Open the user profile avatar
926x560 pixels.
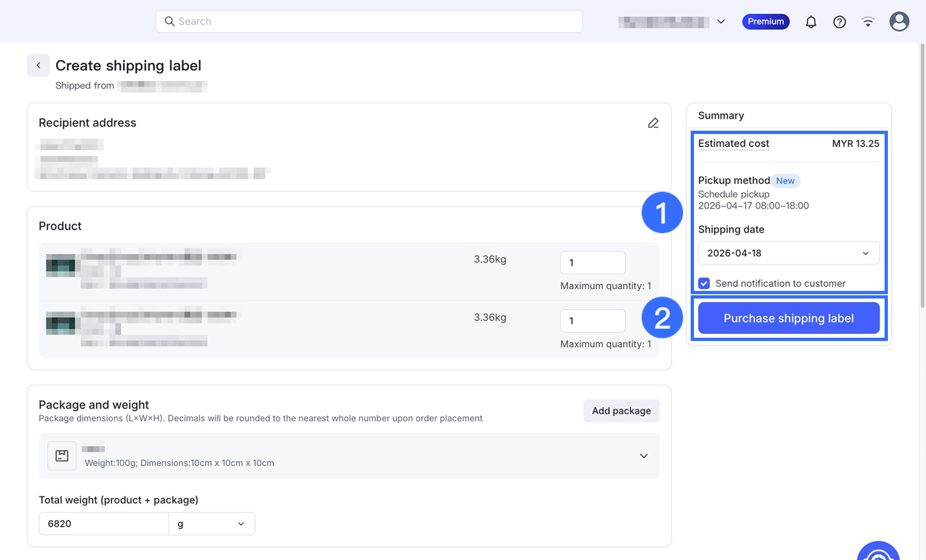click(899, 22)
